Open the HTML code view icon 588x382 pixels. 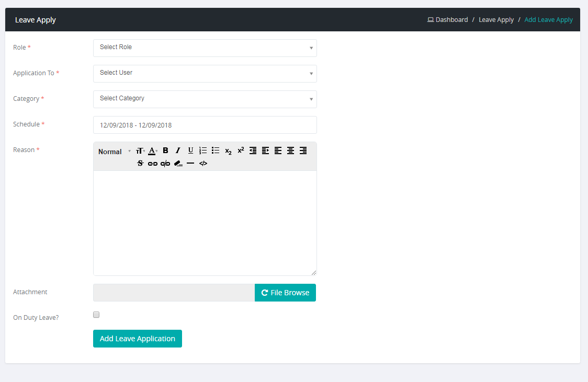(x=203, y=164)
